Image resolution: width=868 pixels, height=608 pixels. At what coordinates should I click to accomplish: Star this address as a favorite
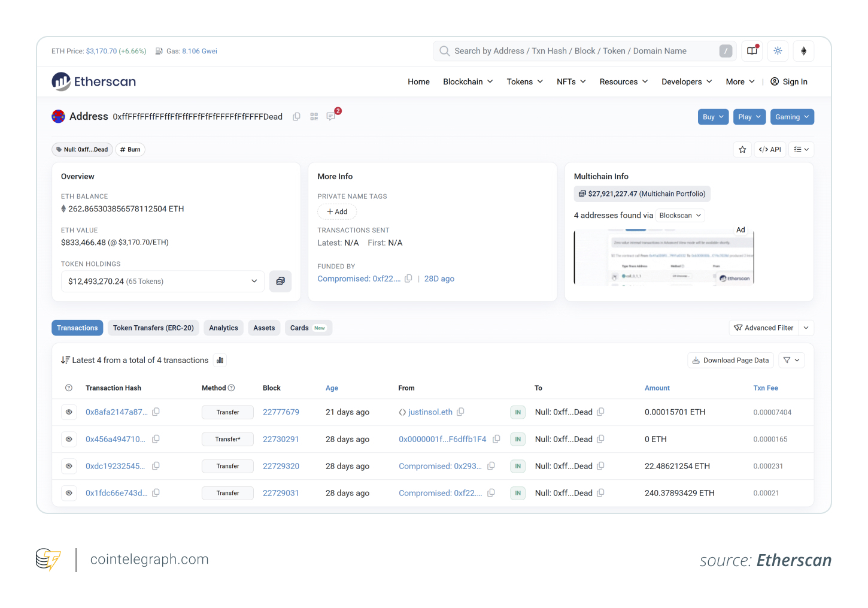pyautogui.click(x=742, y=149)
